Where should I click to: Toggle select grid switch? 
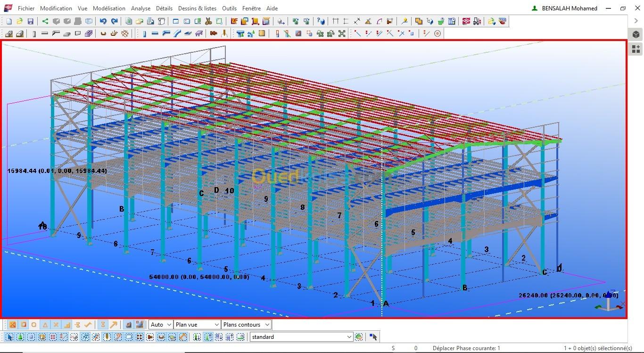[85, 337]
